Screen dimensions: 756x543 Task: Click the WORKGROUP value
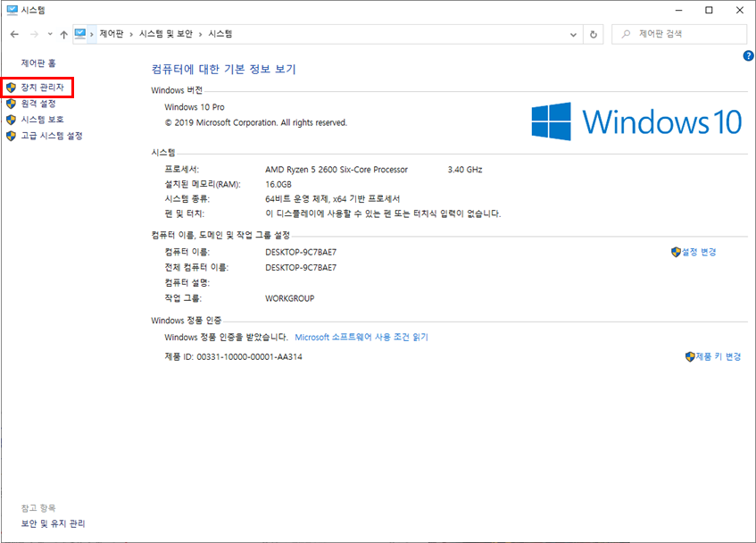click(x=290, y=298)
